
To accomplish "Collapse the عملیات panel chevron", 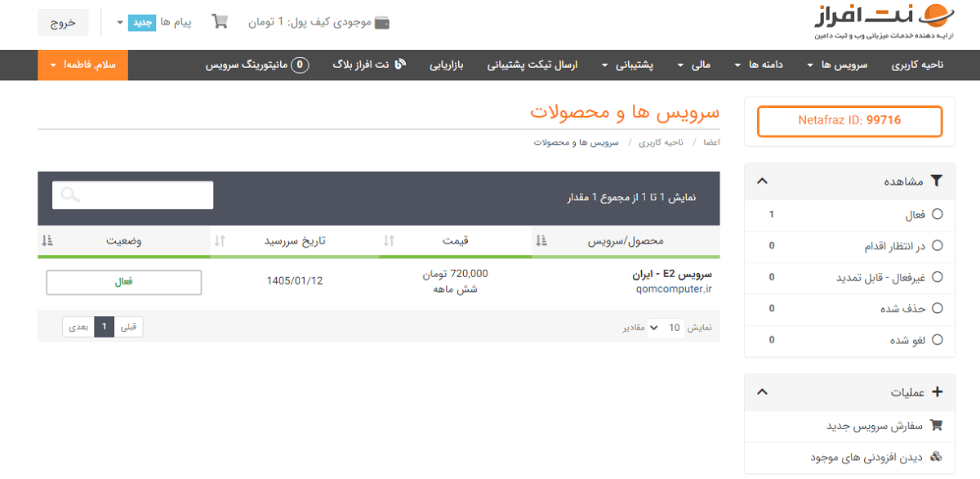I will point(763,392).
